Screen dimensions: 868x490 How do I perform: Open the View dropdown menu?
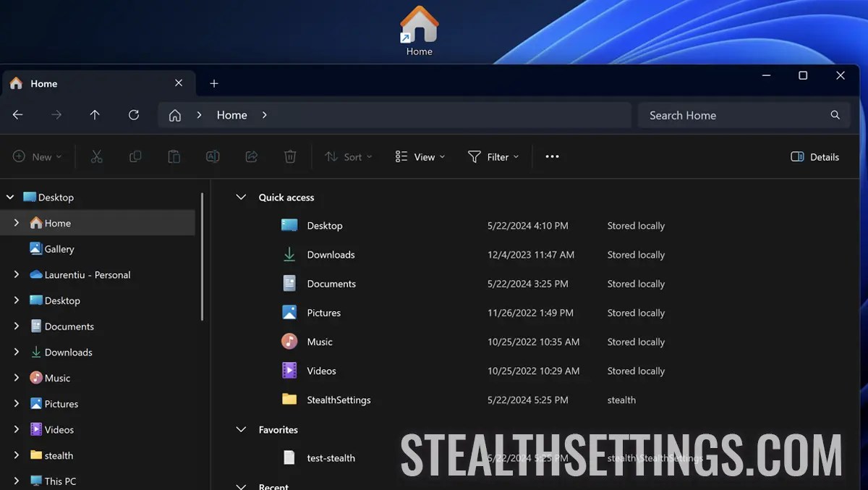(420, 156)
